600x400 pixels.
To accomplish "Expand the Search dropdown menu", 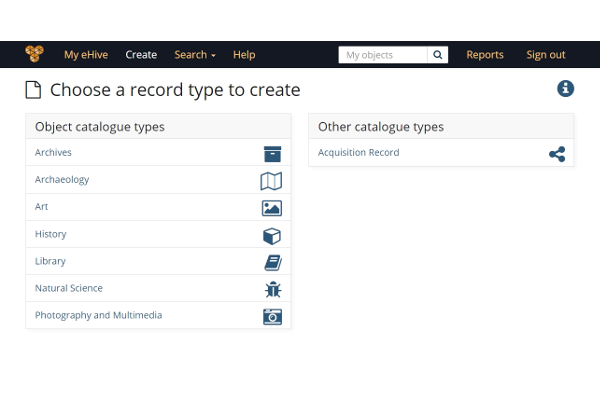I will coord(195,55).
